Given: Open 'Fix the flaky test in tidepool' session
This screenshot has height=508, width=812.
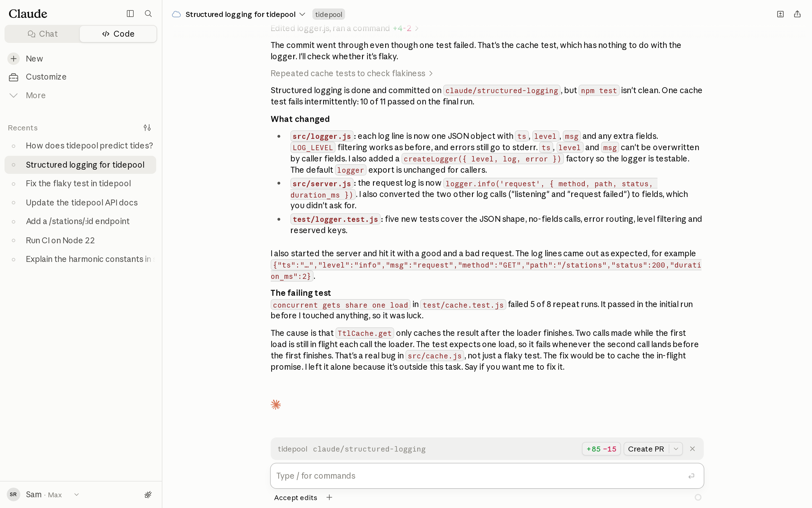Looking at the screenshot, I should tap(81, 183).
